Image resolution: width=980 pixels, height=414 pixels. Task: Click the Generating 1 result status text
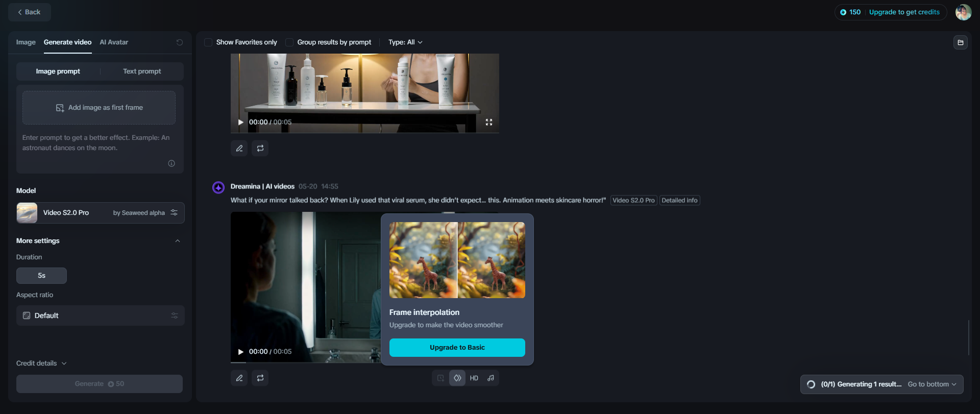[861, 384]
